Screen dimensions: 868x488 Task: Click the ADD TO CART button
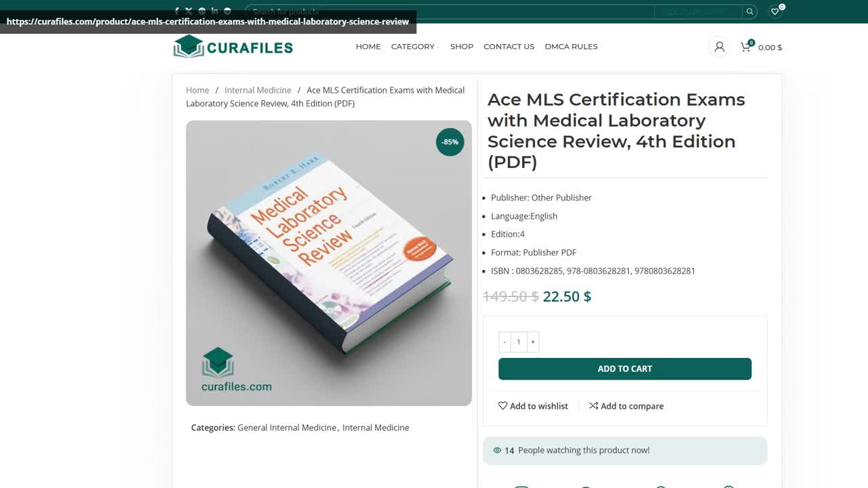click(x=625, y=368)
